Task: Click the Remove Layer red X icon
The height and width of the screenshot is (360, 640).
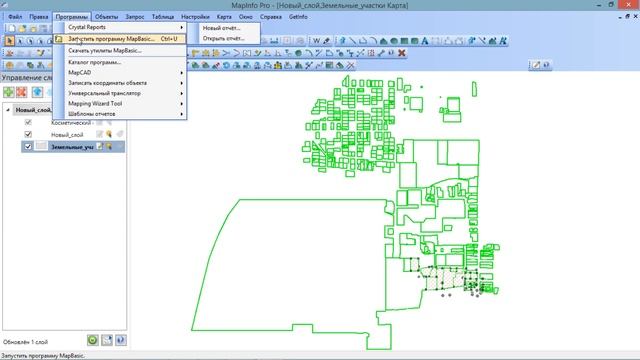Action: tap(21, 92)
